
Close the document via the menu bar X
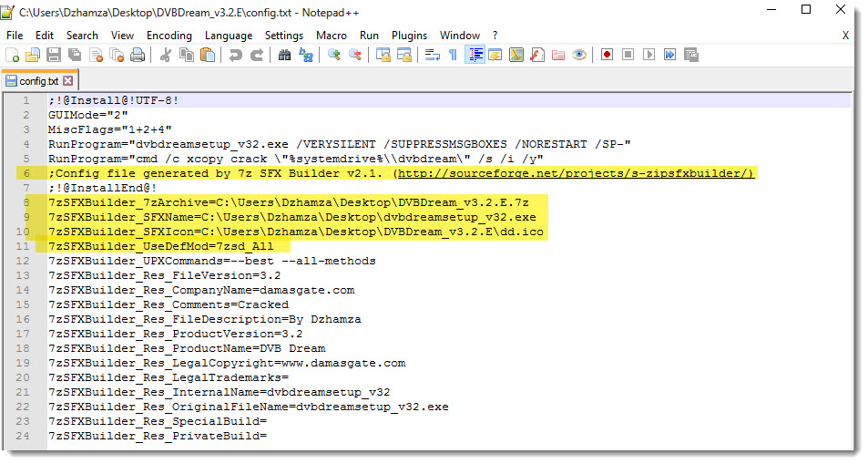(x=845, y=36)
